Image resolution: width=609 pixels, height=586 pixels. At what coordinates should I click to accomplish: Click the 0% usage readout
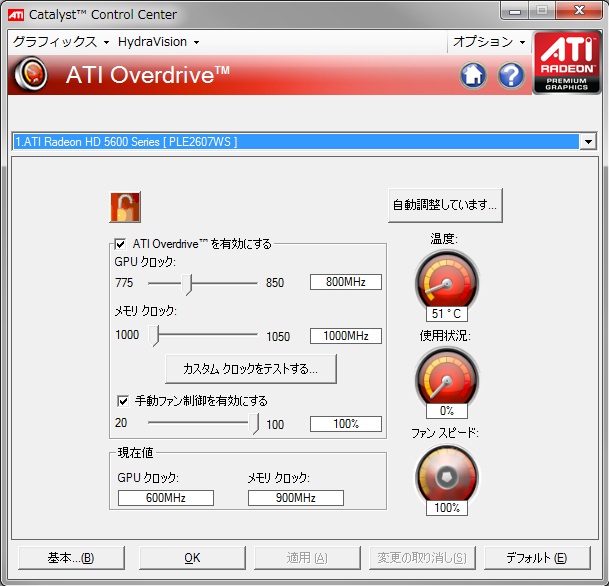pos(447,411)
